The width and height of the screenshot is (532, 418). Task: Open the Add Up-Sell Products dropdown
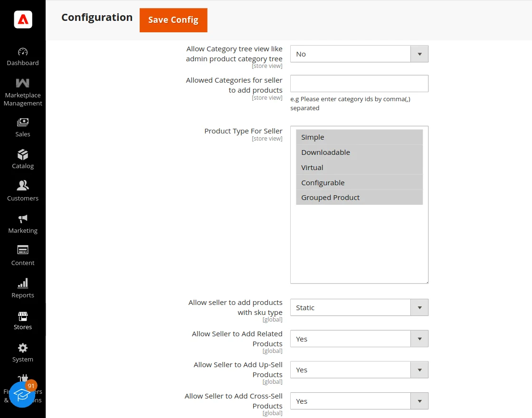click(x=359, y=370)
